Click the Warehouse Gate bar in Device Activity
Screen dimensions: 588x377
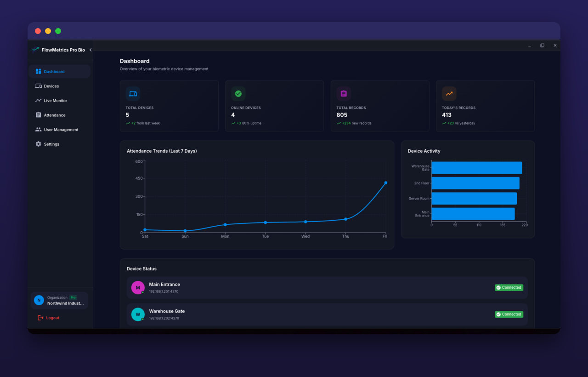[477, 168]
